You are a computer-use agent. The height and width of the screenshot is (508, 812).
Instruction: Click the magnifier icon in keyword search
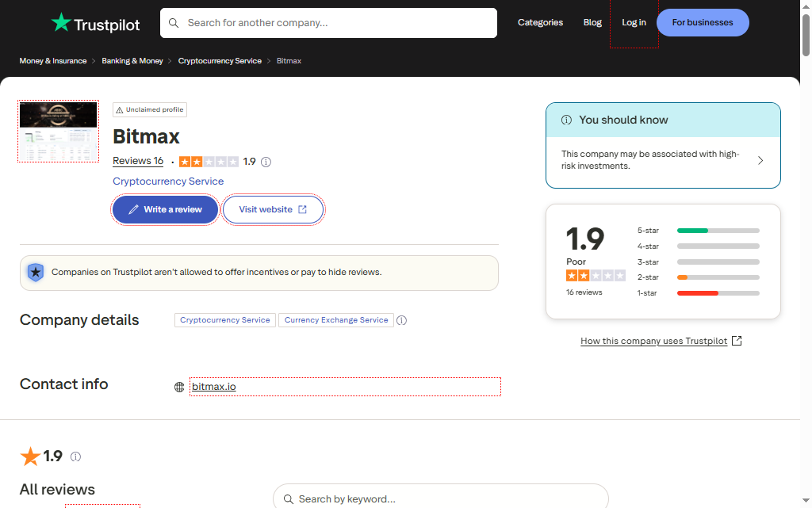(x=289, y=499)
